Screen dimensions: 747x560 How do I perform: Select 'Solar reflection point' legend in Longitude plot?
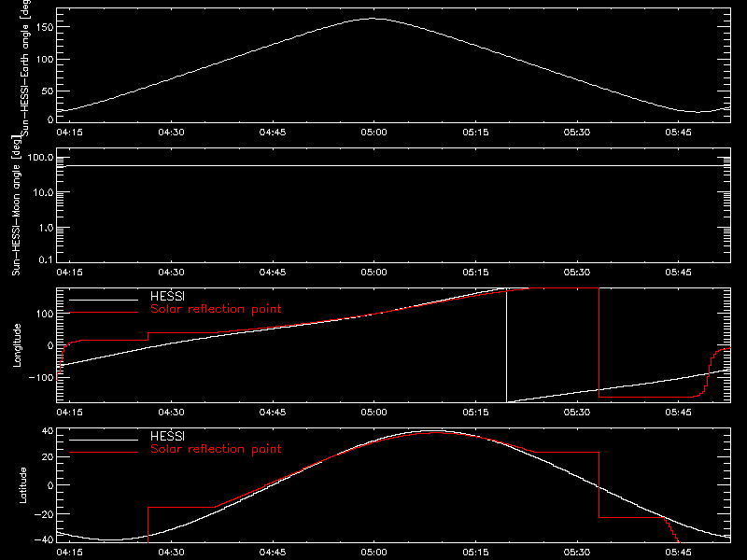[216, 309]
